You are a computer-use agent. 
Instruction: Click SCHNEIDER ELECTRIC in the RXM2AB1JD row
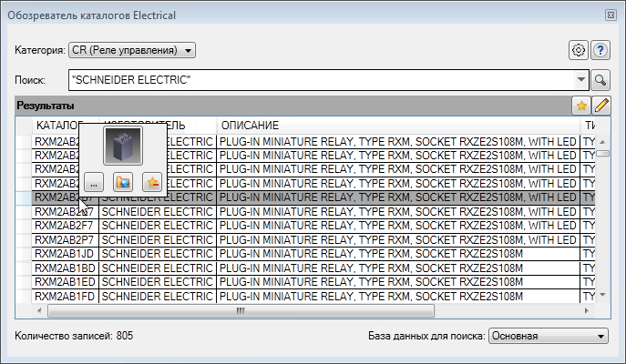coord(158,254)
